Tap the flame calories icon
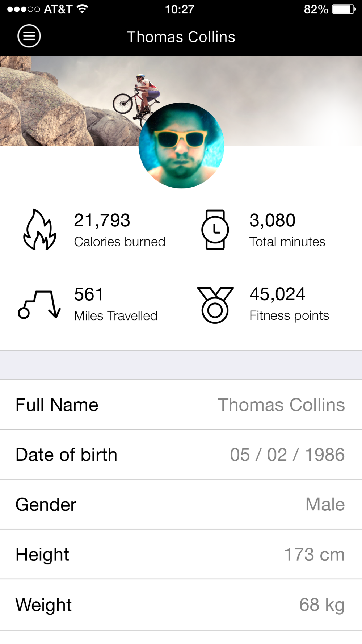Screen dimensions: 362x644 [40, 230]
